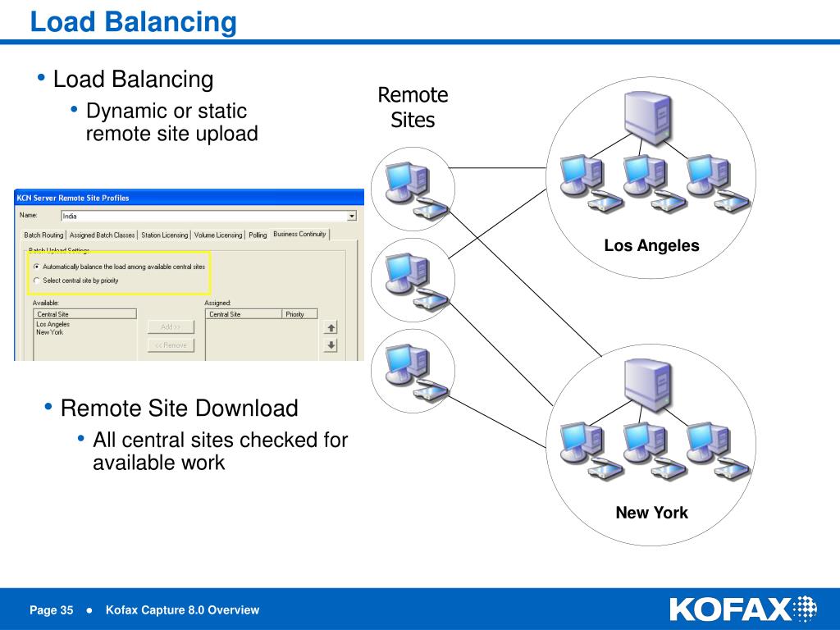Select 'Automatically balance the load' radio button

(36, 267)
